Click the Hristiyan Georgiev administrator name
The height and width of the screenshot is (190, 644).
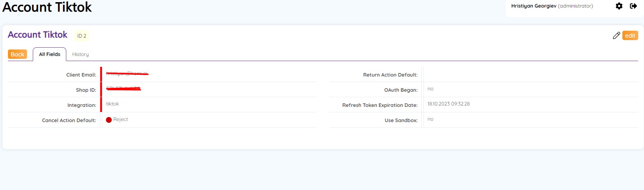coord(552,6)
